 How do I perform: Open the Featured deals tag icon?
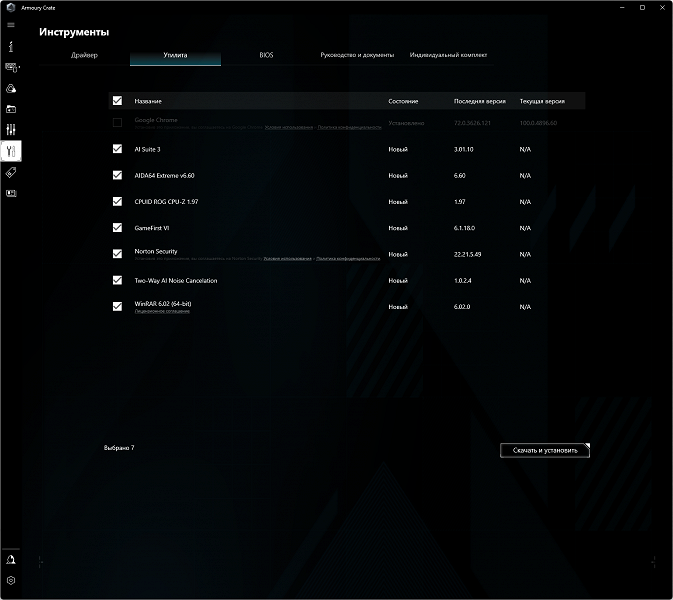point(11,173)
